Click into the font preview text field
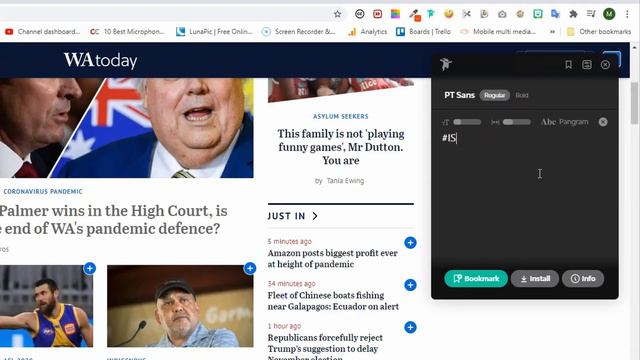The width and height of the screenshot is (640, 360). pyautogui.click(x=524, y=196)
